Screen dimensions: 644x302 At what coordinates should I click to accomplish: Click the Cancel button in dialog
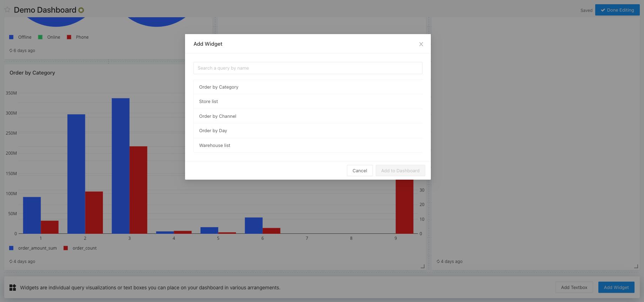360,171
